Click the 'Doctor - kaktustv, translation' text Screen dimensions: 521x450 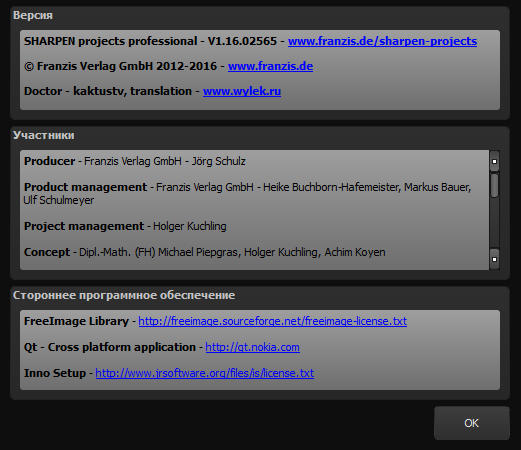point(108,91)
